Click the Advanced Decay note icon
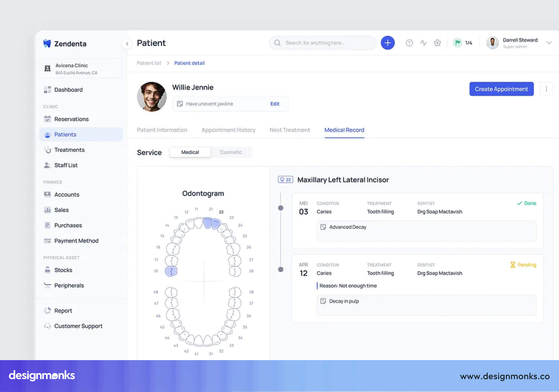 323,227
